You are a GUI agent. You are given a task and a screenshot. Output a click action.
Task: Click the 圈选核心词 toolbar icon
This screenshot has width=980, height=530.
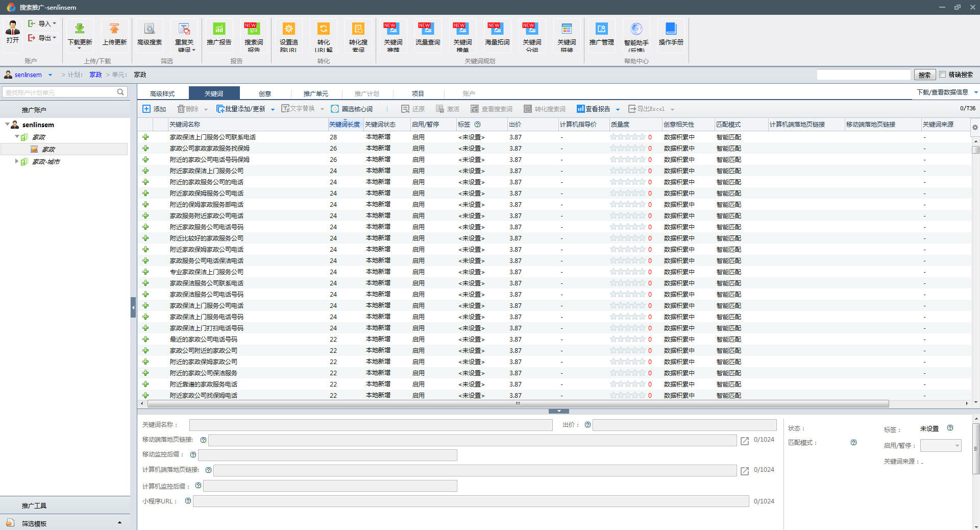click(335, 109)
